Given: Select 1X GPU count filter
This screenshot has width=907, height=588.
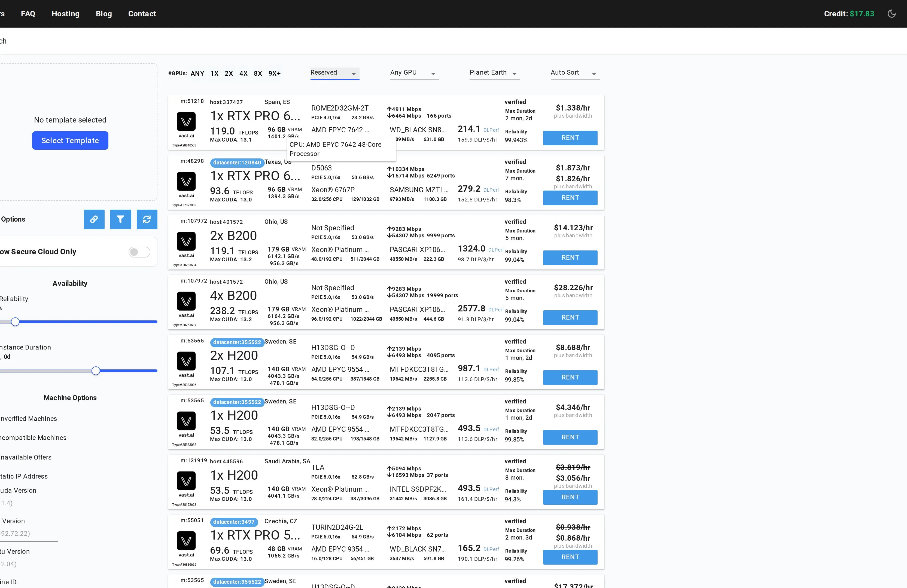Looking at the screenshot, I should (215, 73).
